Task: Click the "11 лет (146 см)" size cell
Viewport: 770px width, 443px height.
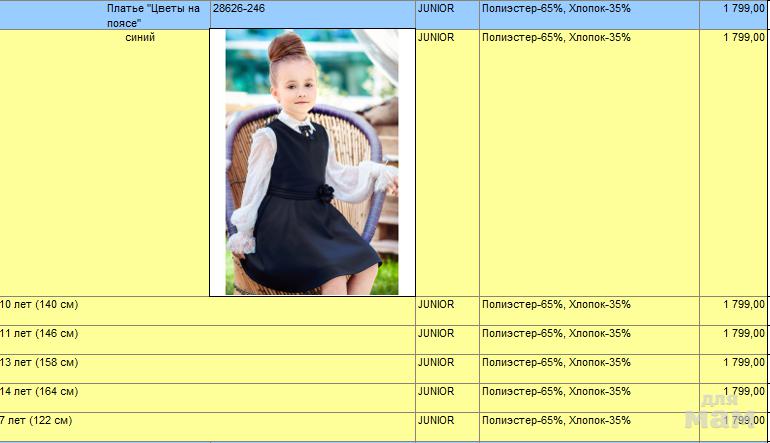Action: (40, 333)
